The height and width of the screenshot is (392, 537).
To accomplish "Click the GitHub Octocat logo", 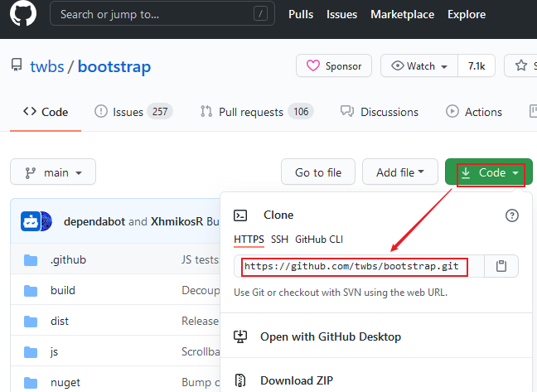I will pos(23,13).
